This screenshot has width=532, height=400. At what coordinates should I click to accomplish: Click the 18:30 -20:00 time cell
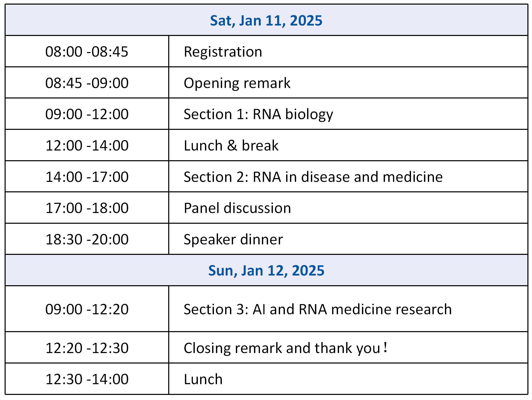tap(87, 239)
